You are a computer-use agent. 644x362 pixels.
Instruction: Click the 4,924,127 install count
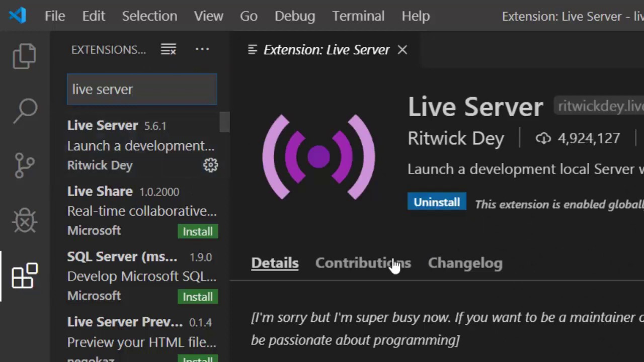point(589,138)
